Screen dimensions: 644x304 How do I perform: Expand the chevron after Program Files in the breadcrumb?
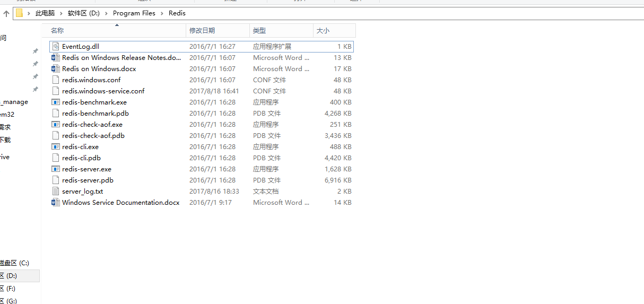[162, 13]
